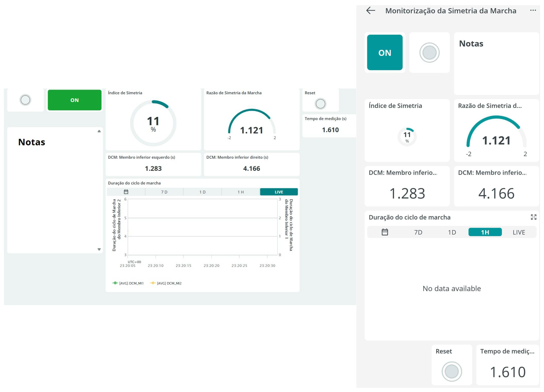Open the three-dots options menu

(533, 10)
